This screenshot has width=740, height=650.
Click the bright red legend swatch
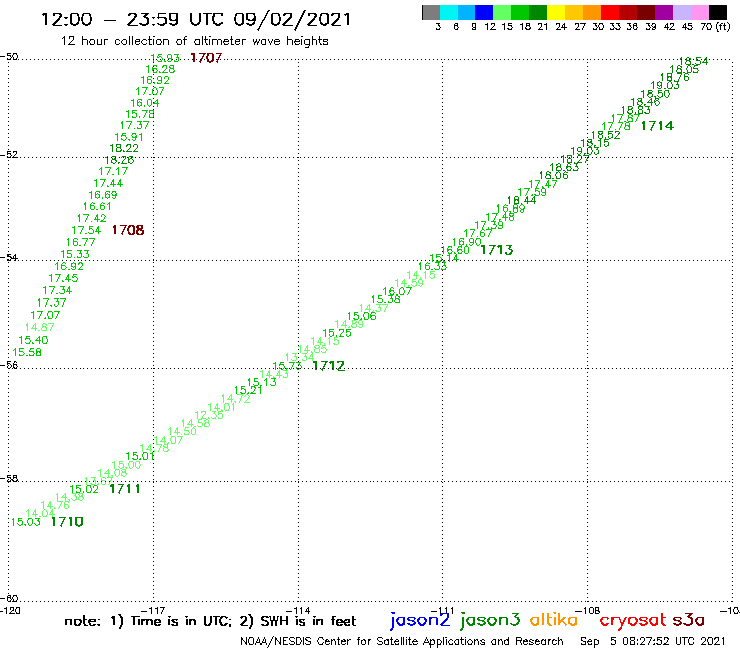[610, 12]
